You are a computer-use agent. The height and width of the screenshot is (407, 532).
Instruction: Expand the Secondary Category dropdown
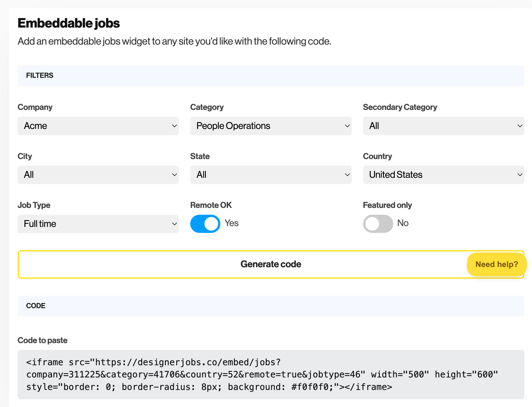click(443, 126)
